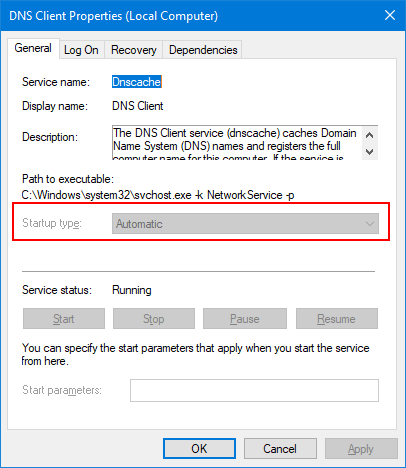Switch to the Log On tab
The height and width of the screenshot is (468, 406).
point(82,50)
